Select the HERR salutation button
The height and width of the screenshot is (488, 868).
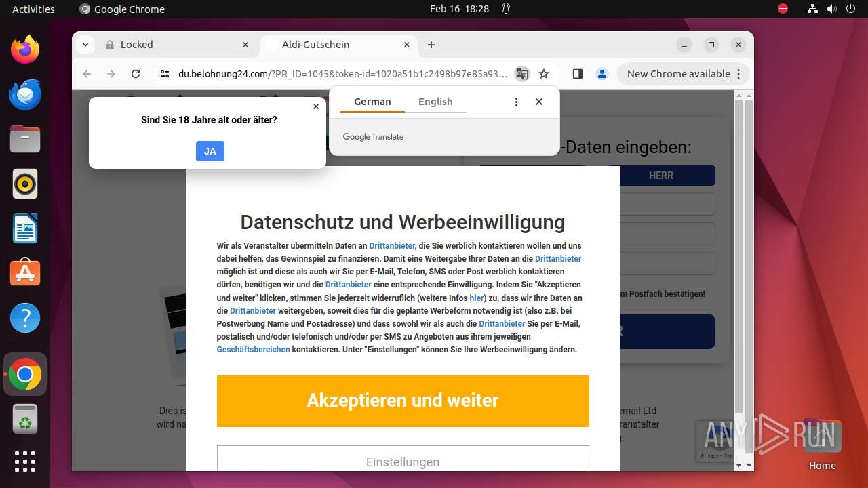(x=661, y=176)
